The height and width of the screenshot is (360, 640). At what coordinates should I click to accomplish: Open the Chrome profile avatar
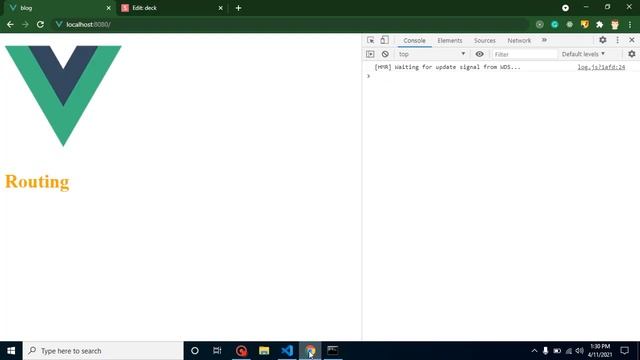tap(615, 24)
